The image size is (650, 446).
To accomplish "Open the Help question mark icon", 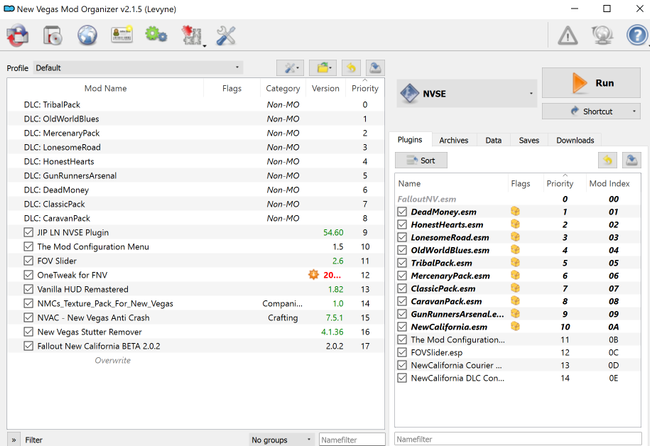I will (x=637, y=35).
